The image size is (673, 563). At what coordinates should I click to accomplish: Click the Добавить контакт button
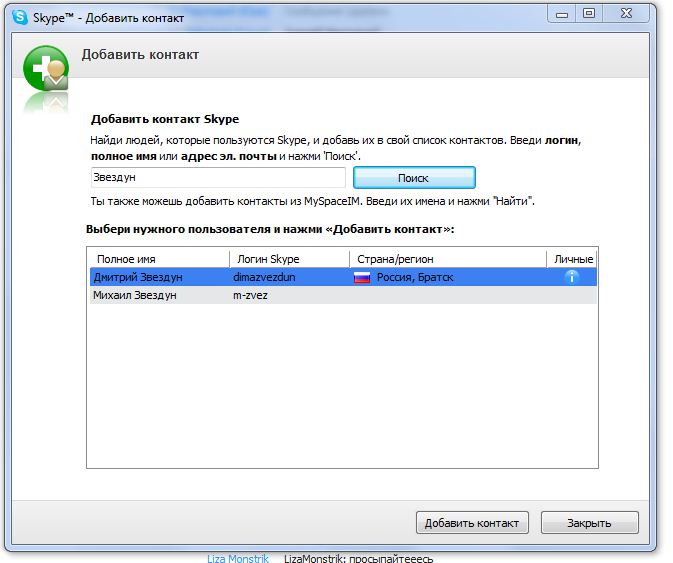pyautogui.click(x=472, y=523)
